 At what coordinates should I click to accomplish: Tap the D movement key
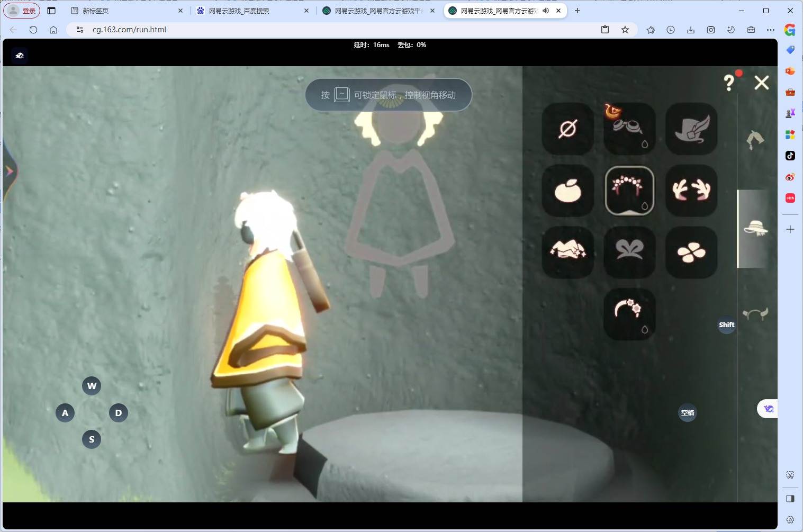click(x=119, y=413)
